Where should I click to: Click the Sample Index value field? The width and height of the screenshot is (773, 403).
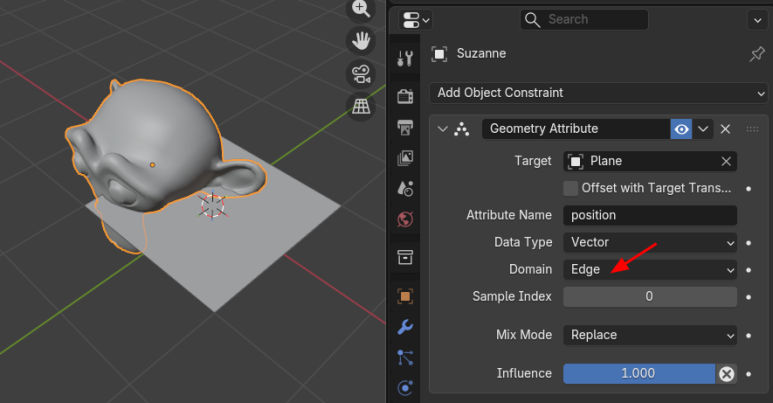coord(650,296)
